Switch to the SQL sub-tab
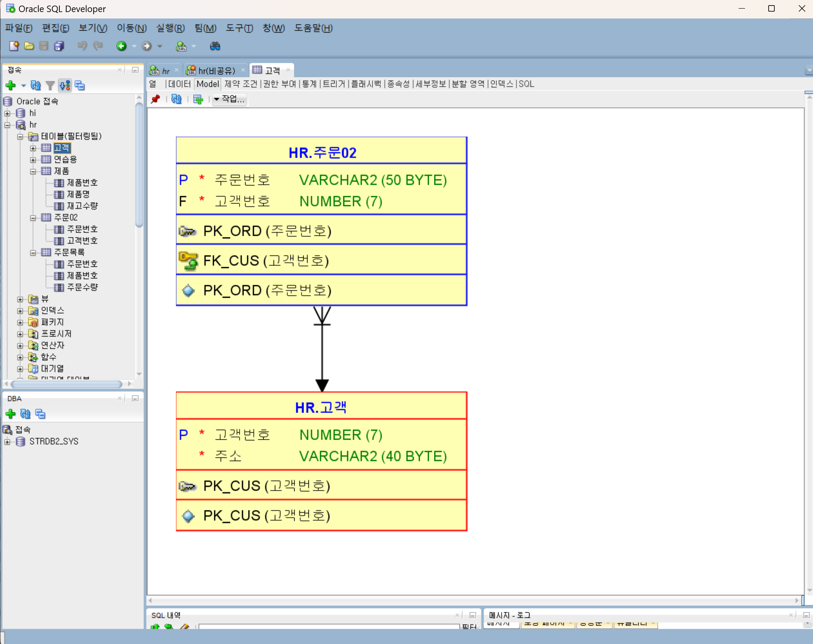The width and height of the screenshot is (813, 644). click(527, 84)
